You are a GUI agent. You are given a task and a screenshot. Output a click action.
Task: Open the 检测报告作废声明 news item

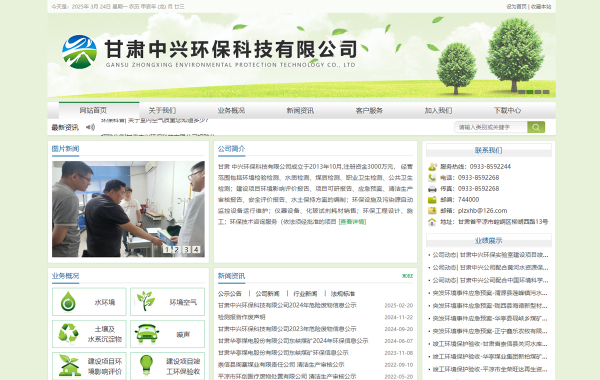(x=241, y=317)
